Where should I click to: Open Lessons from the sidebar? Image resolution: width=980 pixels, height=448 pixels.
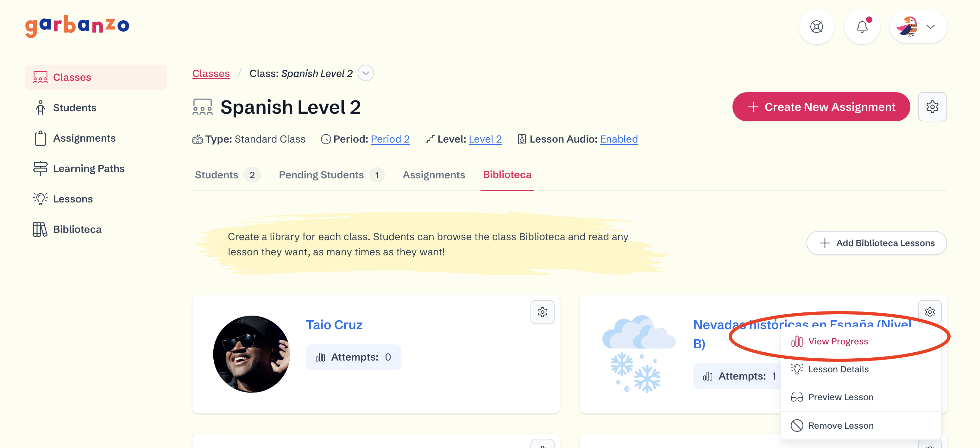pos(73,199)
